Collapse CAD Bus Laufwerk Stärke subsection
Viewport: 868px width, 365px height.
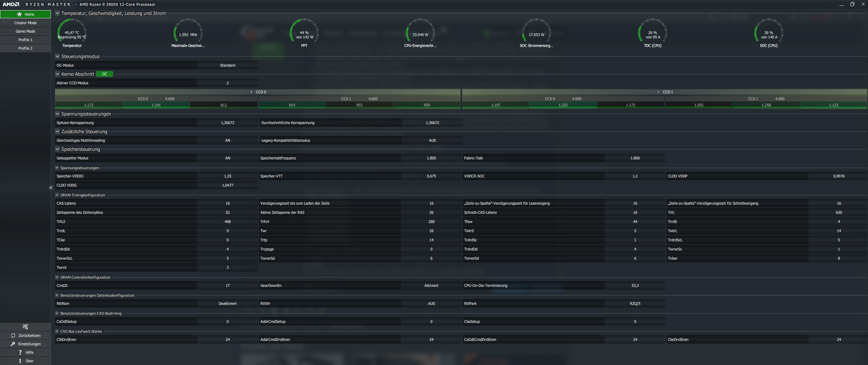(57, 331)
